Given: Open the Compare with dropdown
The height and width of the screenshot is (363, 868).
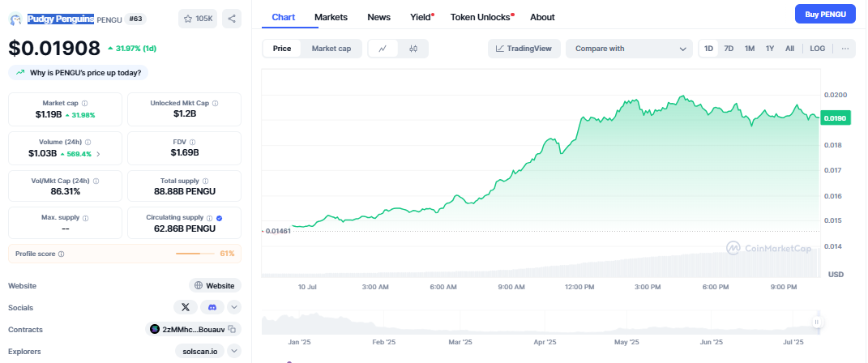Looking at the screenshot, I should click(630, 49).
